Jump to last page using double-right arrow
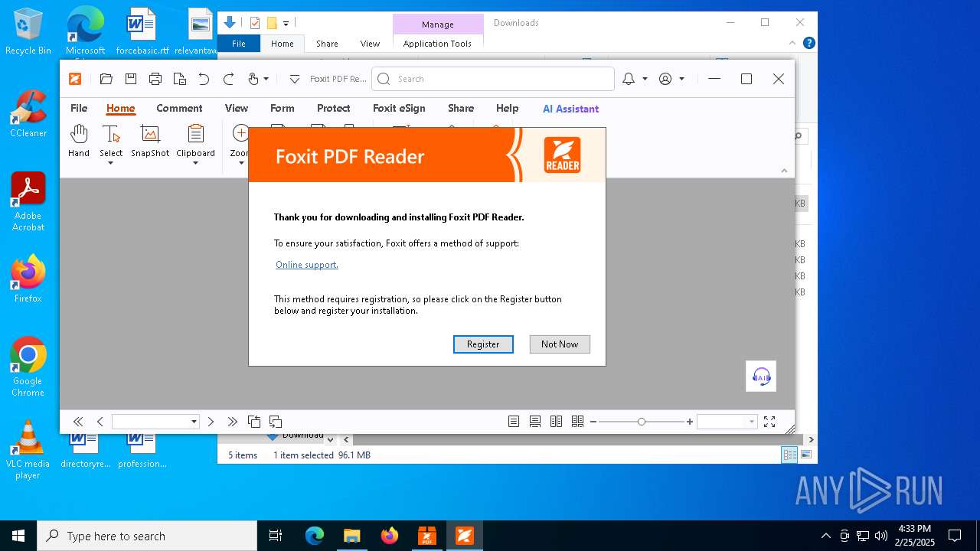This screenshot has height=551, width=980. click(x=232, y=422)
